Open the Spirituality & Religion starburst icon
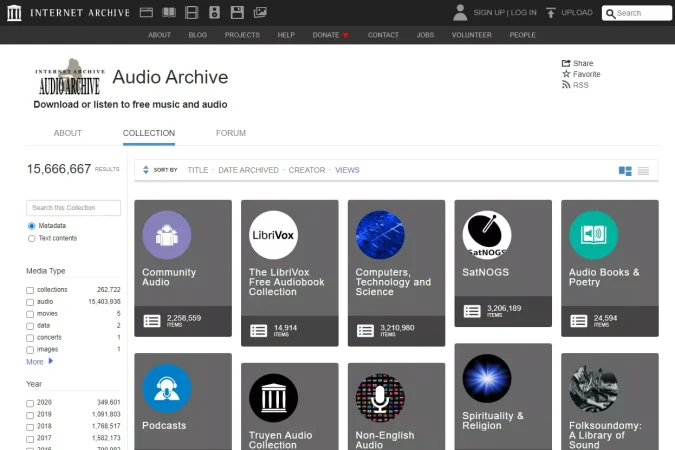The image size is (675, 450). pyautogui.click(x=487, y=379)
